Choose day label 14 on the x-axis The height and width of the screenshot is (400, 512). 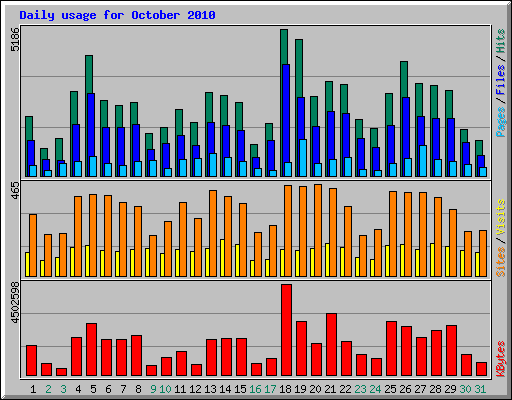[x=225, y=389]
